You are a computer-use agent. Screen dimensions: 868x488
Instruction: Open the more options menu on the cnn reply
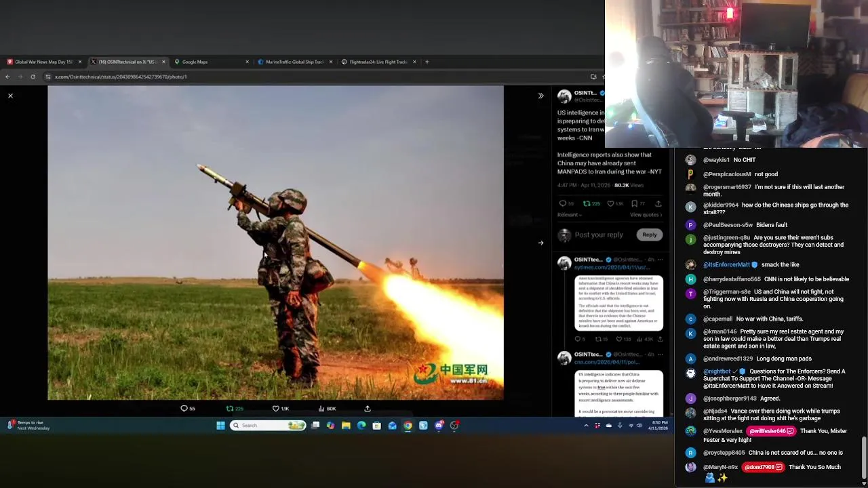(x=660, y=354)
